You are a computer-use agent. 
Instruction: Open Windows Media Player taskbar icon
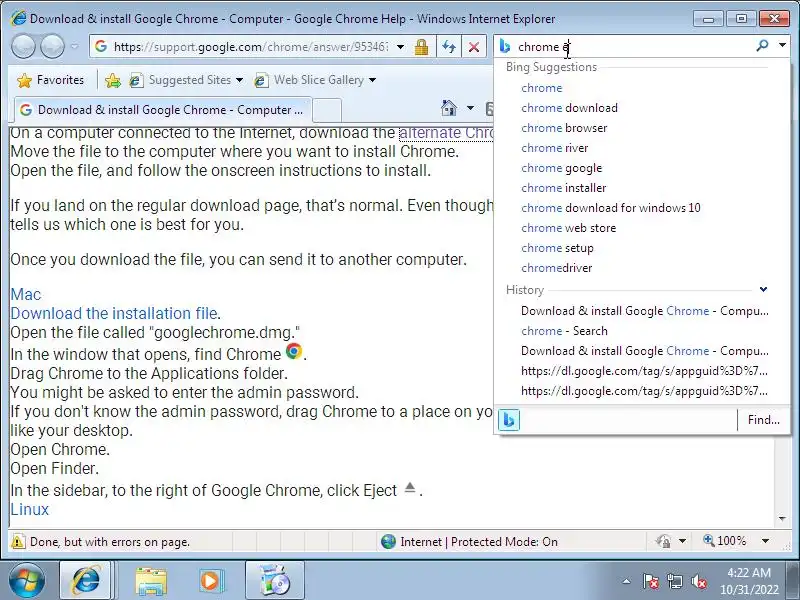click(x=210, y=581)
